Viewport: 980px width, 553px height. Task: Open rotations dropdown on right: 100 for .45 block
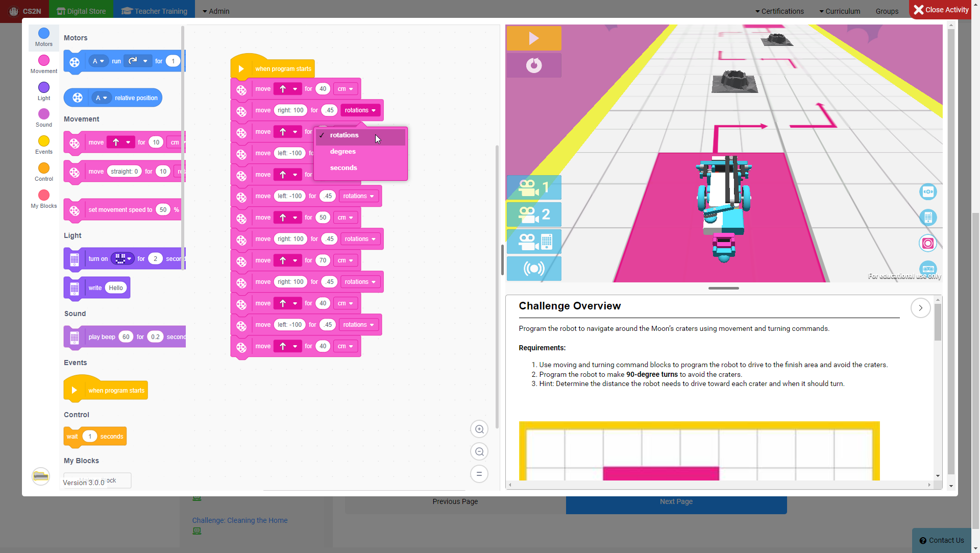coord(360,110)
